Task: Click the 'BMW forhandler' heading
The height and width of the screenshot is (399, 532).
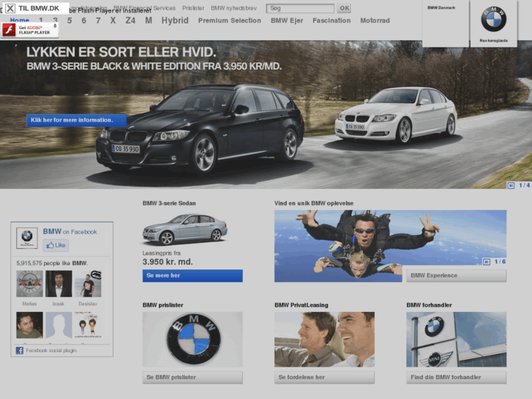Action: (430, 305)
